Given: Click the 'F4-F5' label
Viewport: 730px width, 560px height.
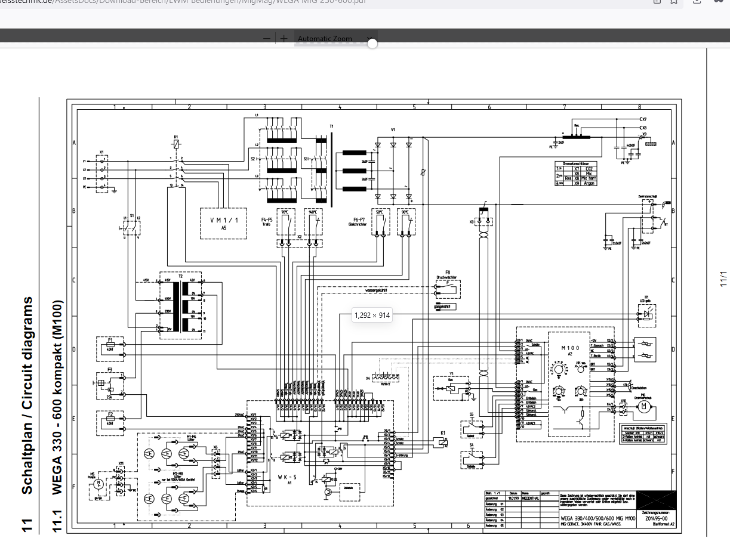Looking at the screenshot, I should click(267, 220).
